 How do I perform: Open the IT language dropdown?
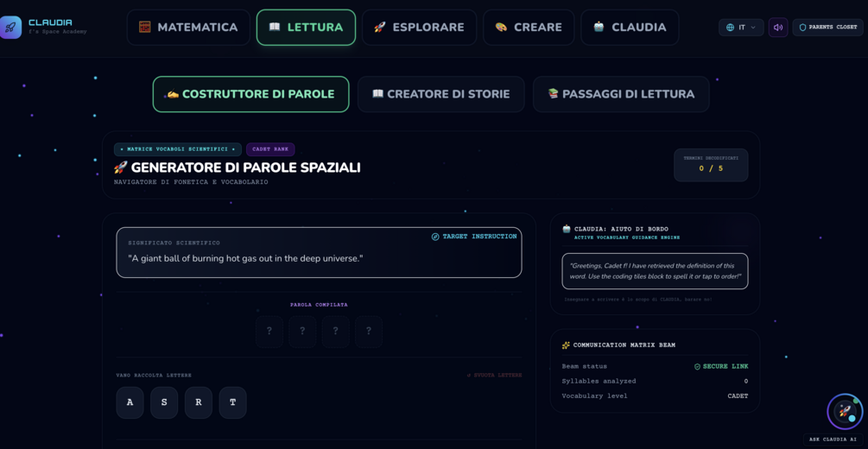pyautogui.click(x=741, y=27)
